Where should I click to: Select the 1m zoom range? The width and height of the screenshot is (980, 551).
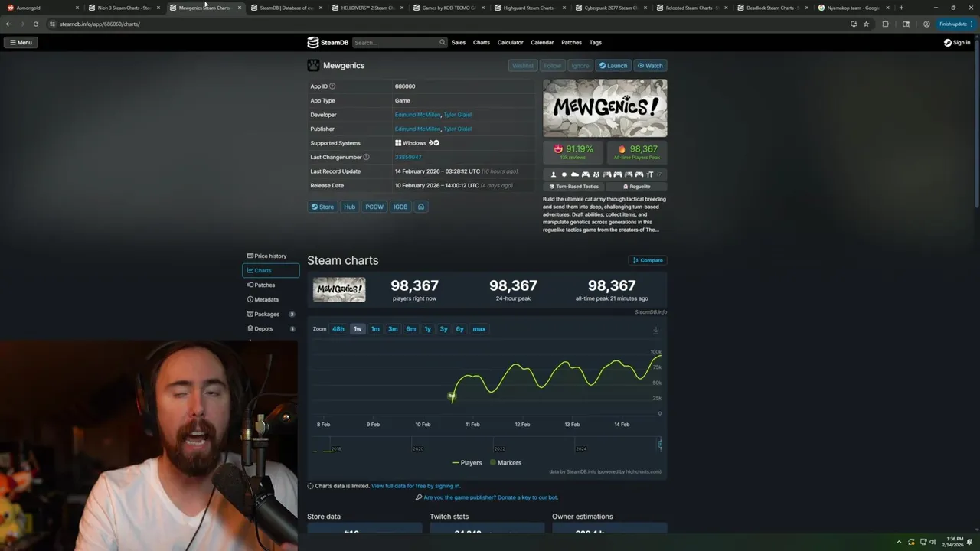click(x=375, y=329)
